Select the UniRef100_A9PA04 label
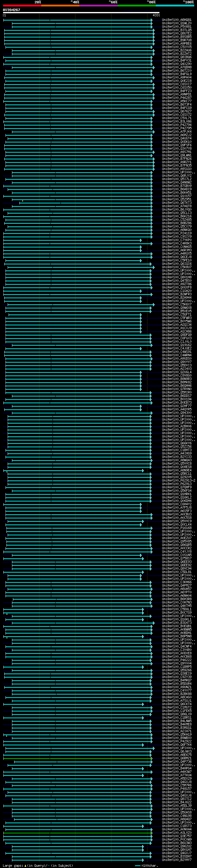 [x=177, y=78]
